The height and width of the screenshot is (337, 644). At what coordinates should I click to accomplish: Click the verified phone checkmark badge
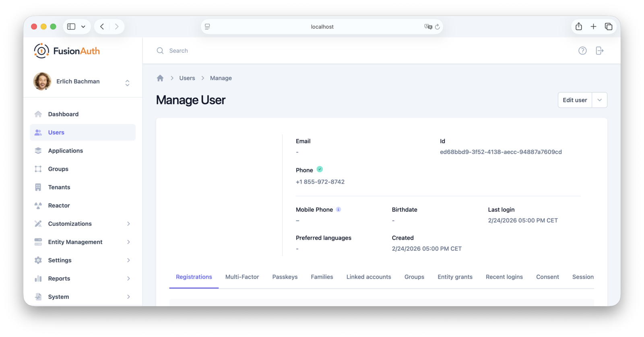coord(320,170)
